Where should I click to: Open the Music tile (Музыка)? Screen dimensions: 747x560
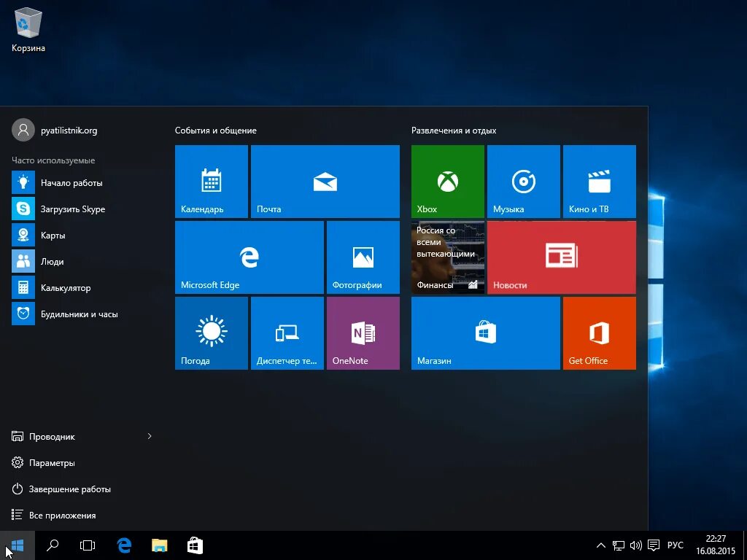pyautogui.click(x=524, y=182)
